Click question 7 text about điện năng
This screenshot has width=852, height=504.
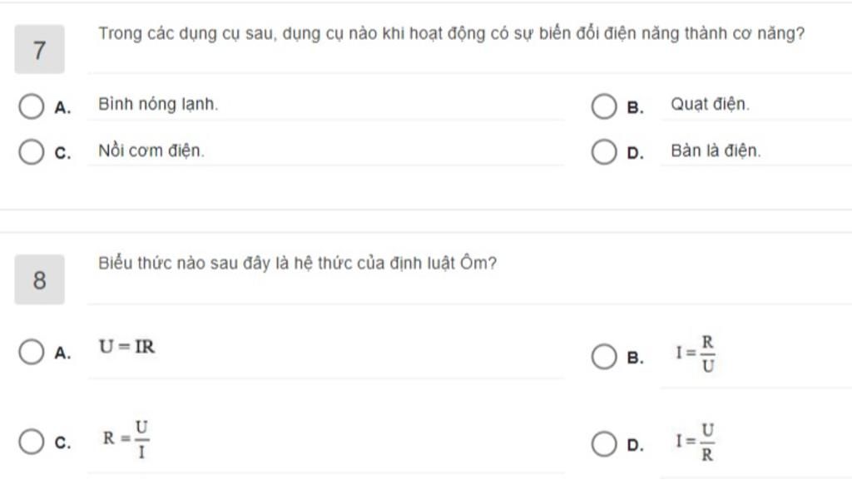click(451, 36)
